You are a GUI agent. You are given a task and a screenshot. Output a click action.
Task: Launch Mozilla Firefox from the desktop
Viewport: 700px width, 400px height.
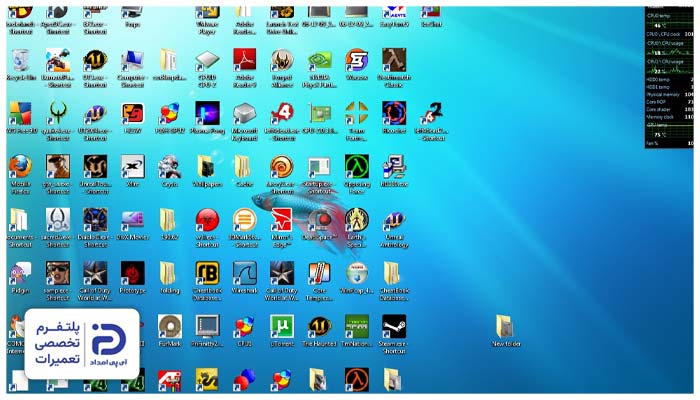point(21,166)
